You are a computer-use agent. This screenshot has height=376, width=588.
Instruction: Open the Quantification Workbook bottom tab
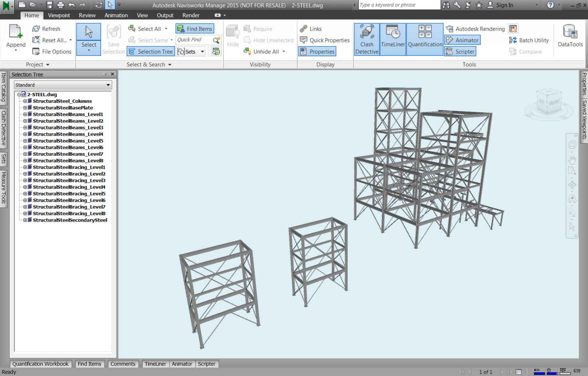pos(40,364)
